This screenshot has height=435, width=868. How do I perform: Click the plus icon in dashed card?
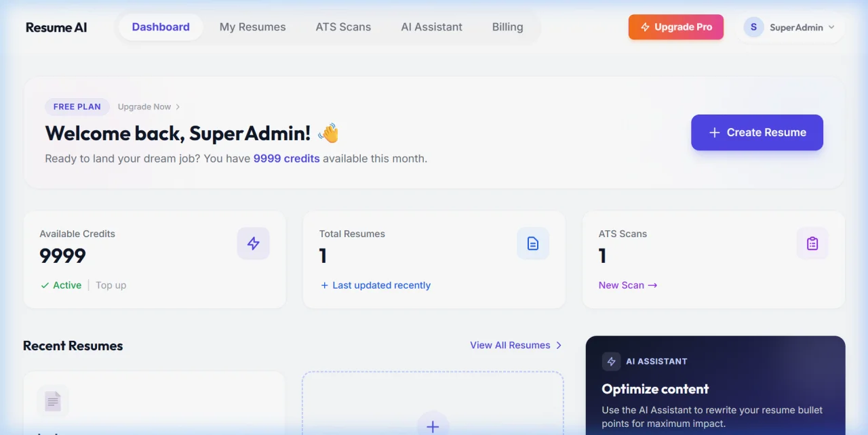click(433, 426)
